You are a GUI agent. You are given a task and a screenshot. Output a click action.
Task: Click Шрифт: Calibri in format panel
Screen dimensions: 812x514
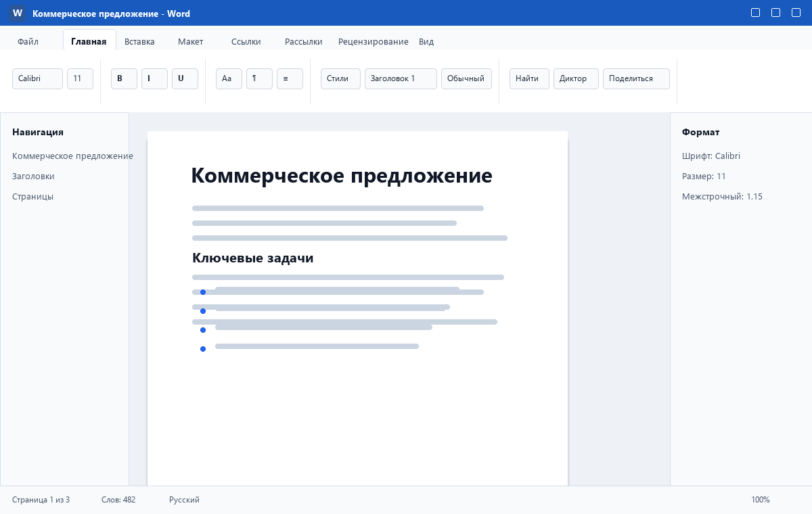(711, 156)
